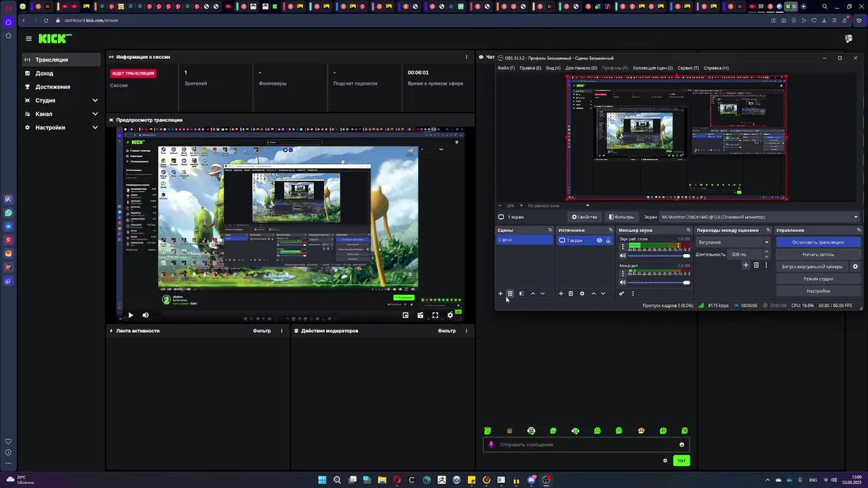Open the Kick hamburger menu
This screenshot has width=868, height=488.
tap(28, 39)
